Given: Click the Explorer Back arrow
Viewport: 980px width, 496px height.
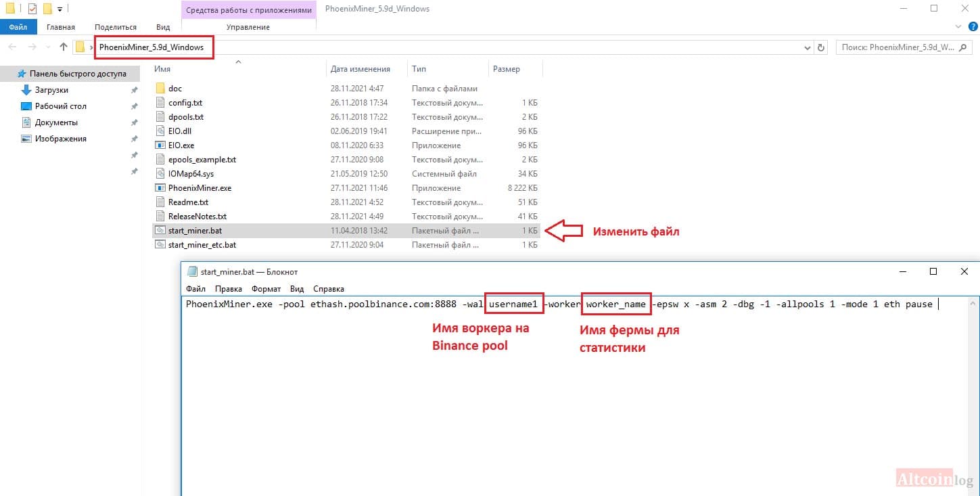Looking at the screenshot, I should point(12,47).
